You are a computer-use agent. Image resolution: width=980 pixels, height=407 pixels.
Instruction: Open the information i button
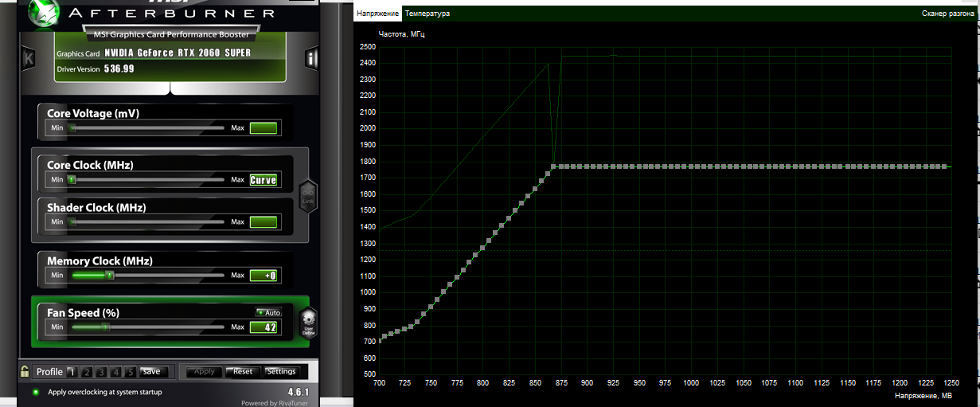[312, 58]
